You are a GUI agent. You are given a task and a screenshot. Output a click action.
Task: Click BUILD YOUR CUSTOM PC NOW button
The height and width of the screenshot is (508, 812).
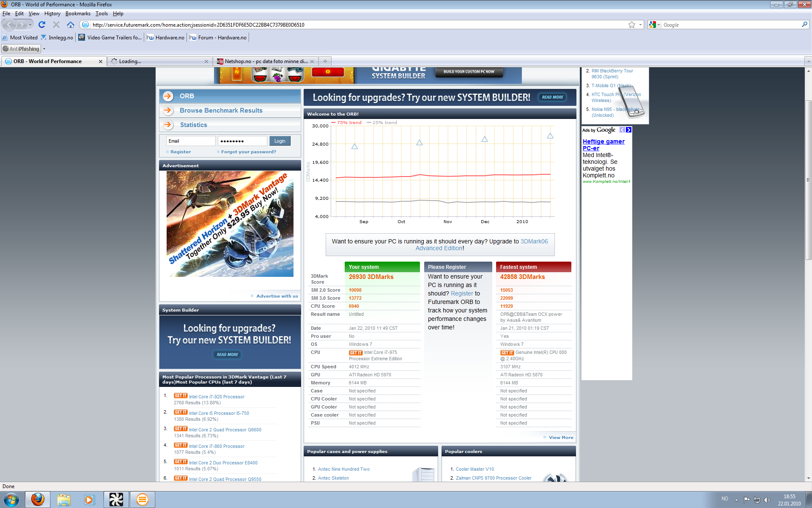469,72
